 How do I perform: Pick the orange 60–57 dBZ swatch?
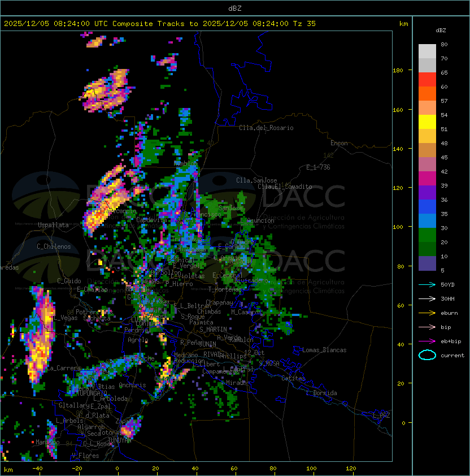click(x=427, y=94)
